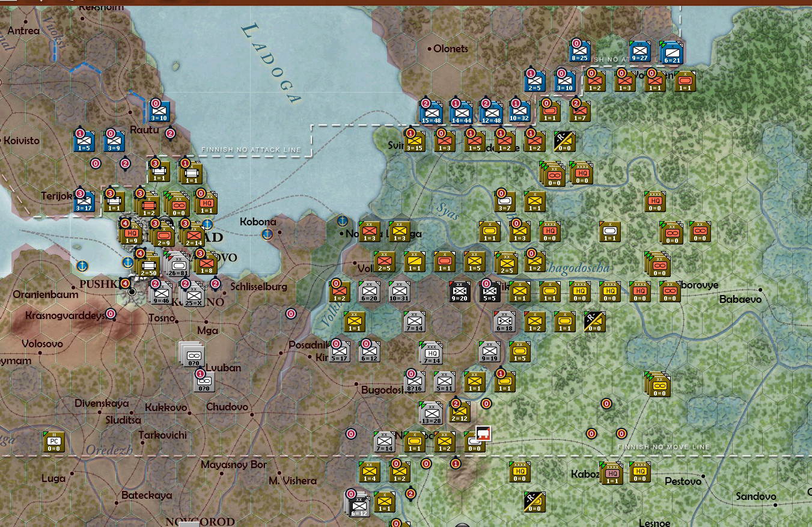Select German infantry division 5=17
Viewport: 812px width, 527px height.
(x=340, y=351)
